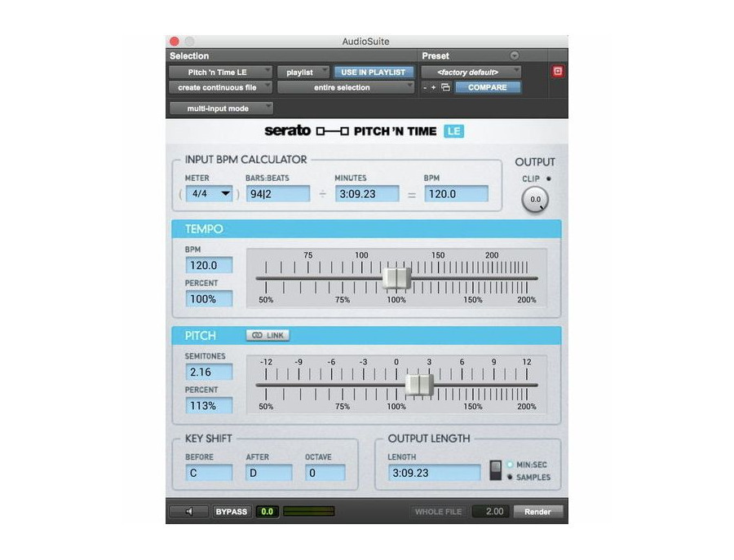The image size is (734, 560).
Task: Open the playlist dropdown
Action: [303, 72]
